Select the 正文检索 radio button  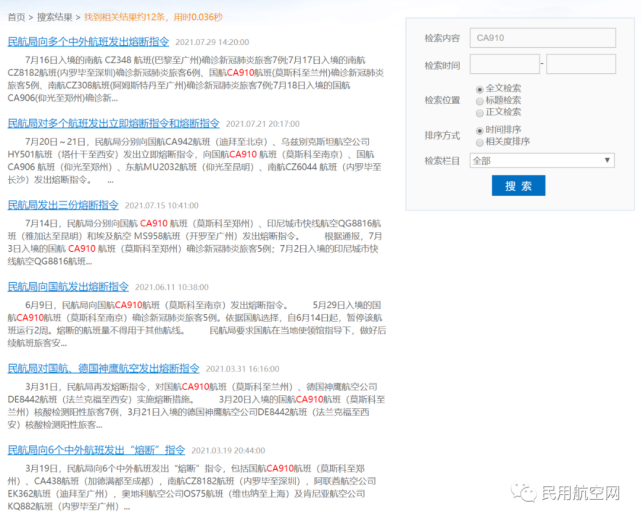[479, 112]
